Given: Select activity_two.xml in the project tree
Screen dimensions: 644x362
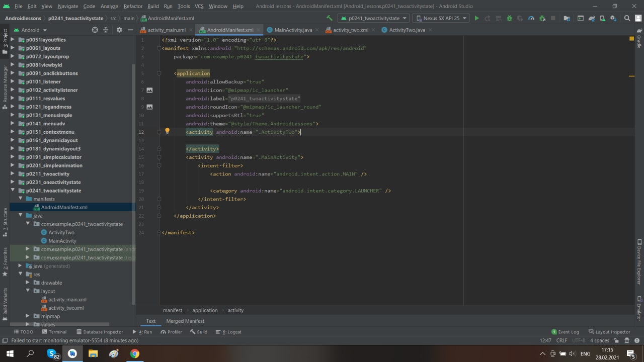Looking at the screenshot, I should pos(66,308).
